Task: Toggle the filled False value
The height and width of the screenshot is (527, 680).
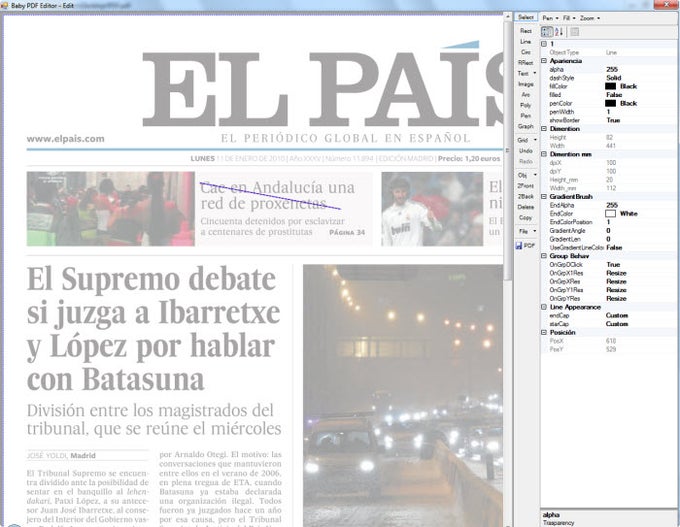Action: pyautogui.click(x=614, y=95)
